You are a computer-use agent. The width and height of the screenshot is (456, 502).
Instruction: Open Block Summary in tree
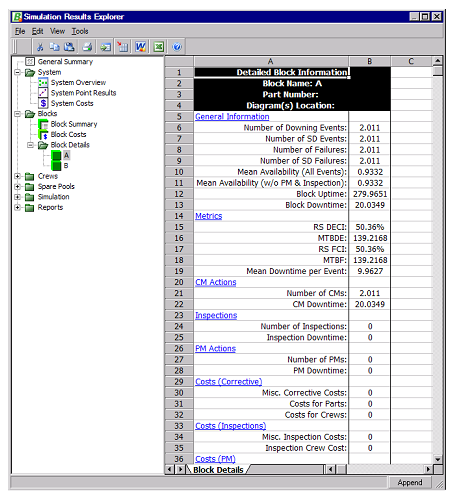tap(74, 124)
